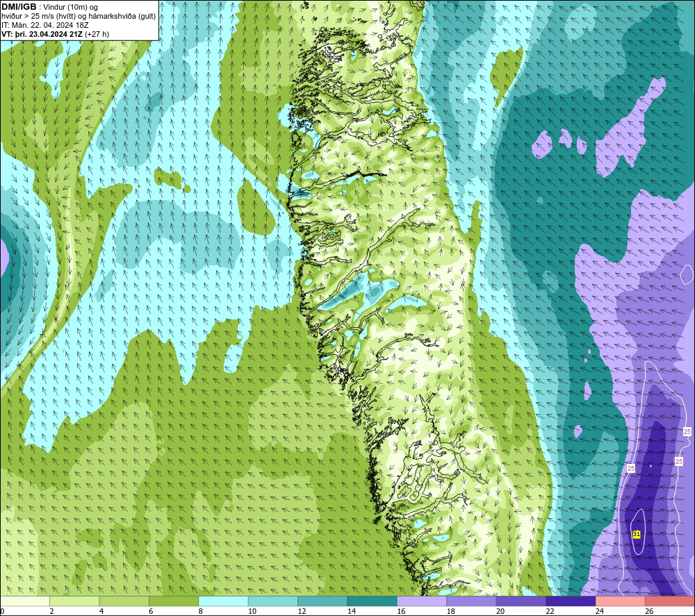Click the 6–8 m/s dark green legend swatch
695x616 pixels.
[x=174, y=601]
